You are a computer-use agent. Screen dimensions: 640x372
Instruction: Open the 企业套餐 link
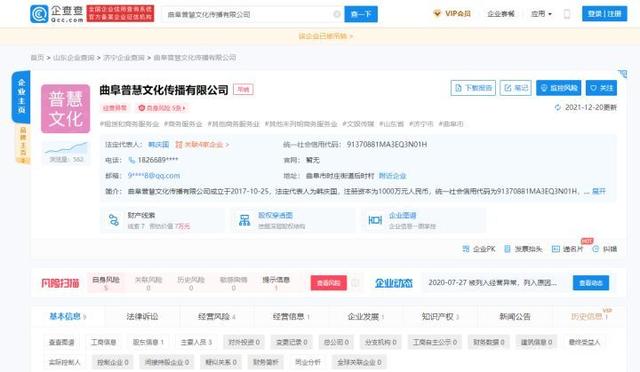[x=501, y=14]
